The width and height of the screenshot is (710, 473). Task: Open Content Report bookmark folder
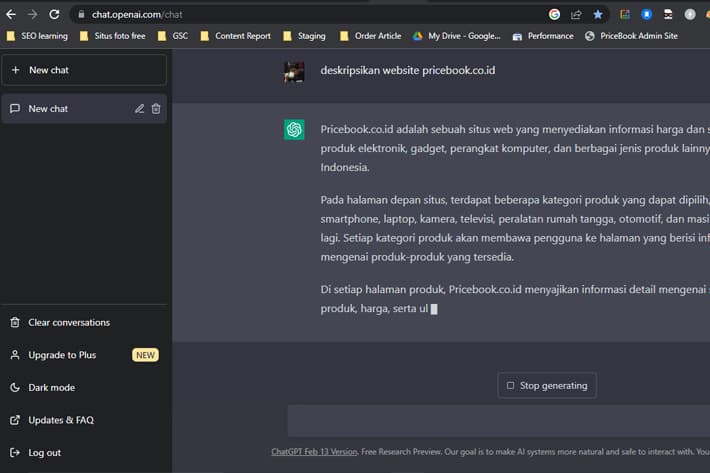click(x=235, y=36)
